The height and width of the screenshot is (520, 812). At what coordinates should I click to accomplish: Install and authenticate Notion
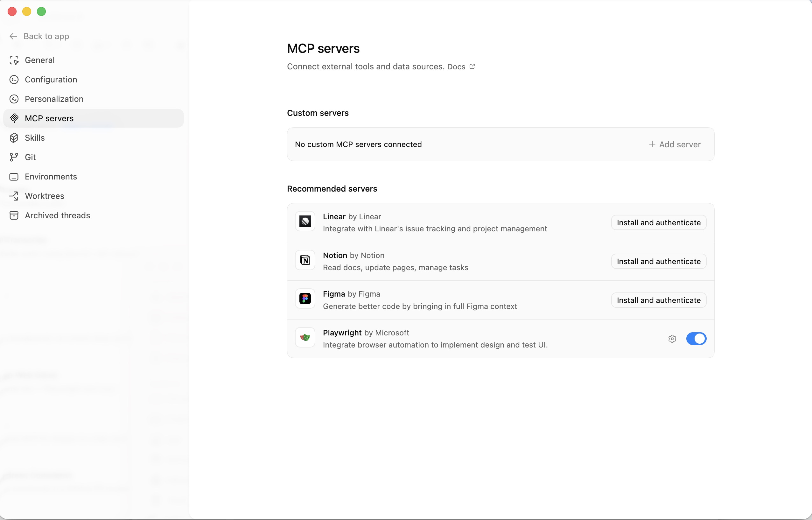(x=658, y=261)
